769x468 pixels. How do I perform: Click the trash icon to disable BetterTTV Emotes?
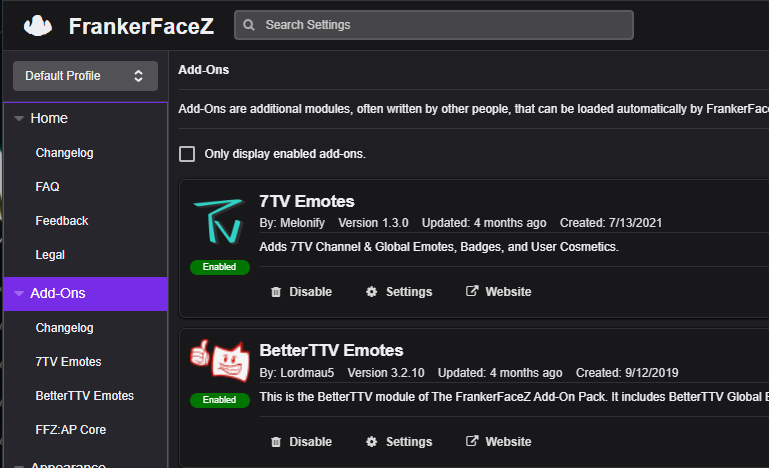pyautogui.click(x=276, y=442)
